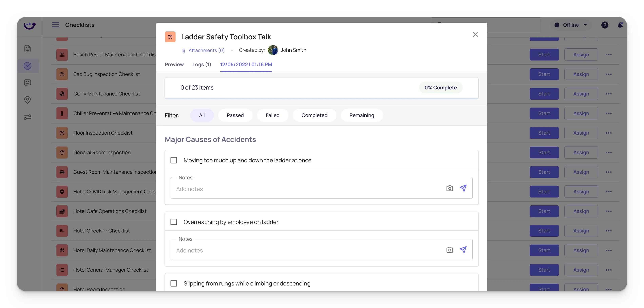Click the Add notes field of first item

tap(308, 189)
